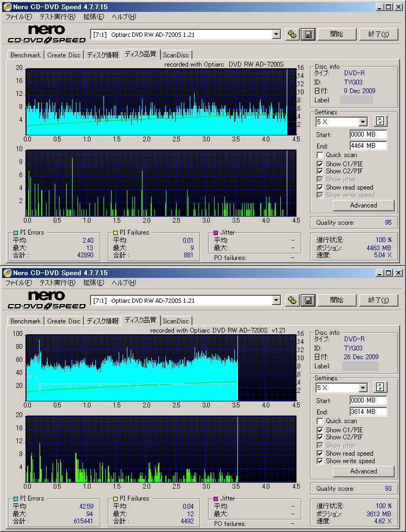
Task: Click PI Errors total 42890
Action: coord(85,255)
